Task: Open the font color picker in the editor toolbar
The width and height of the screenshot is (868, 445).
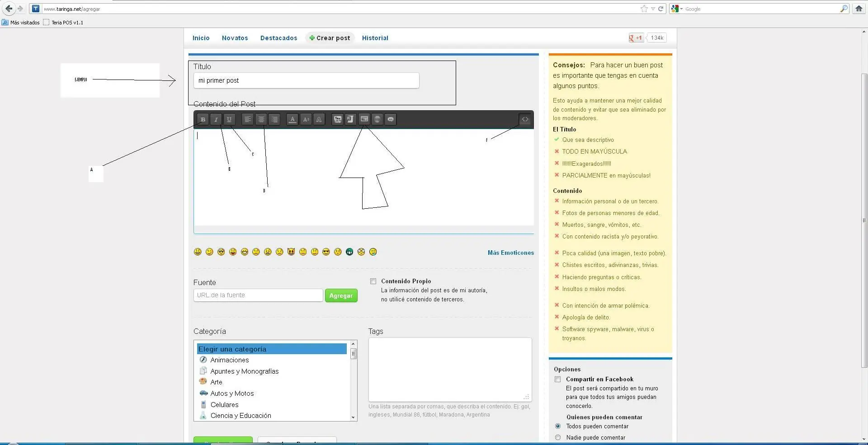Action: pyautogui.click(x=292, y=120)
